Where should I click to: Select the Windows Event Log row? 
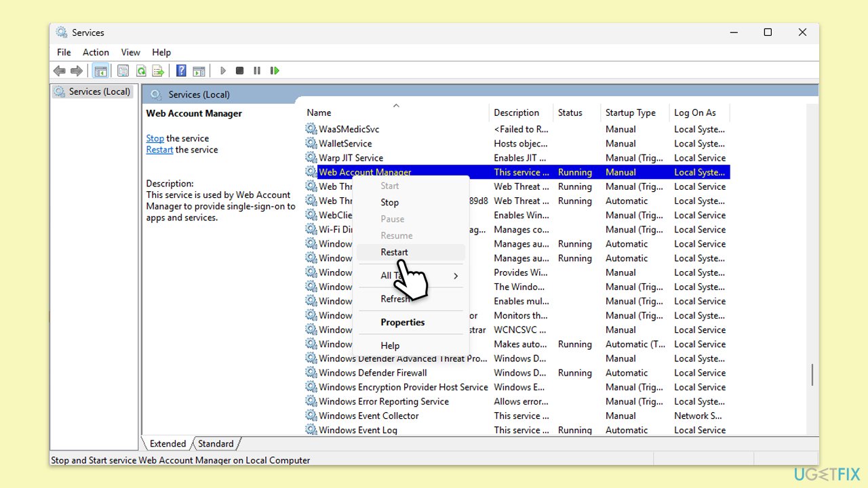tap(517, 430)
